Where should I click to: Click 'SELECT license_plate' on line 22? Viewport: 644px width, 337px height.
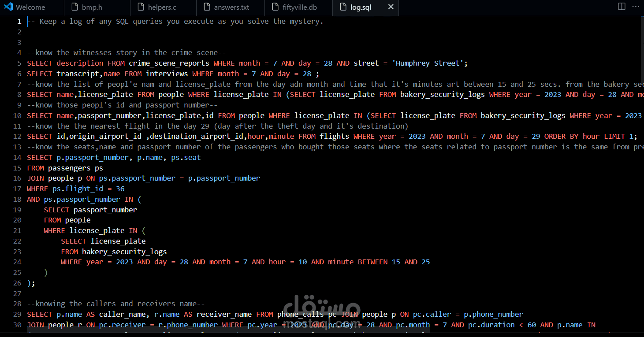103,241
